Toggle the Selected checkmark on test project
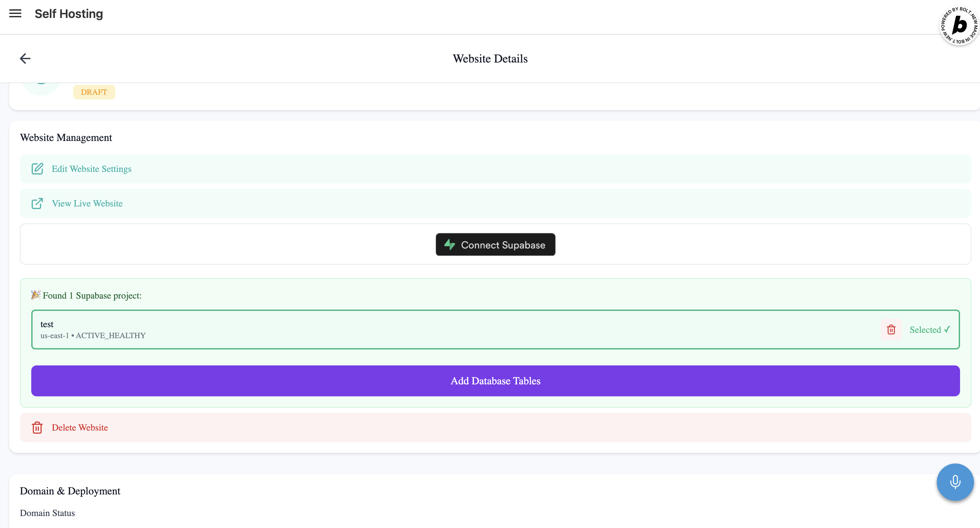The width and height of the screenshot is (980, 528). [x=929, y=330]
